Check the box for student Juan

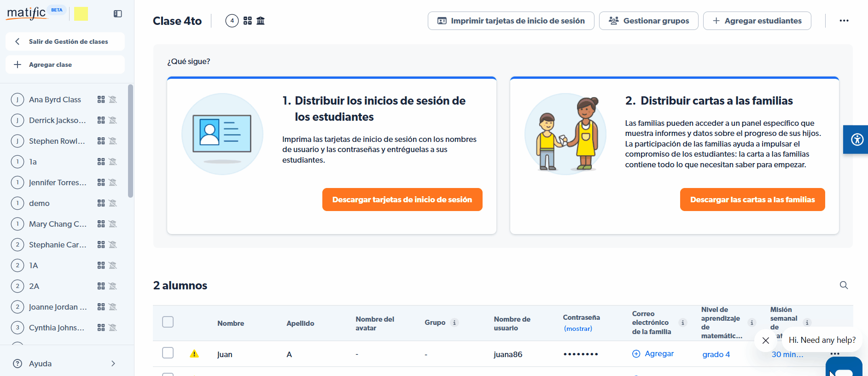click(x=168, y=353)
